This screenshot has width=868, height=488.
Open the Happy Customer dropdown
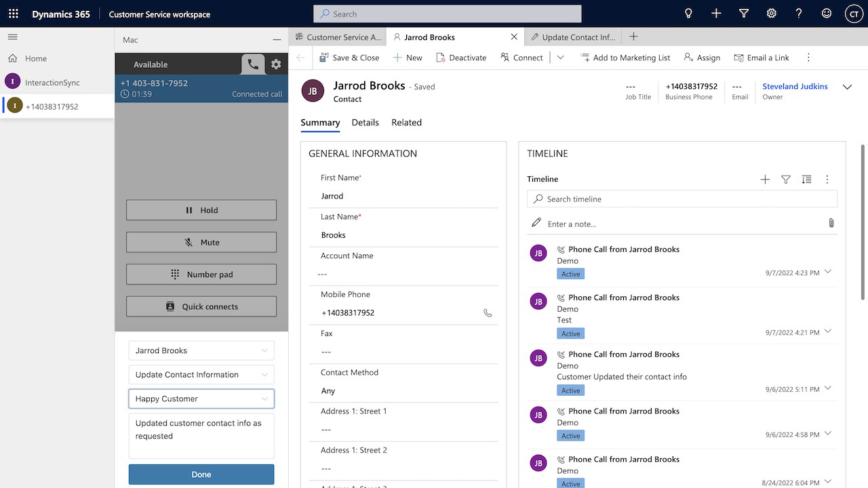click(201, 399)
